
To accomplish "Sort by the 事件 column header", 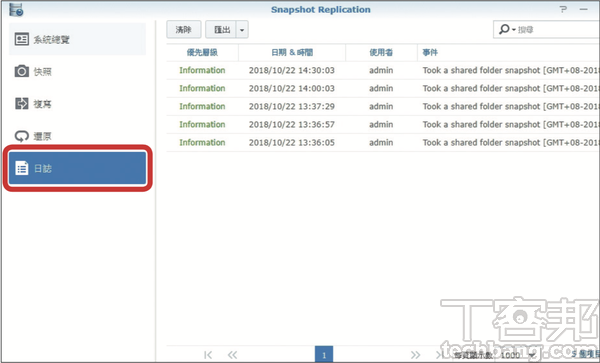I will pyautogui.click(x=508, y=52).
